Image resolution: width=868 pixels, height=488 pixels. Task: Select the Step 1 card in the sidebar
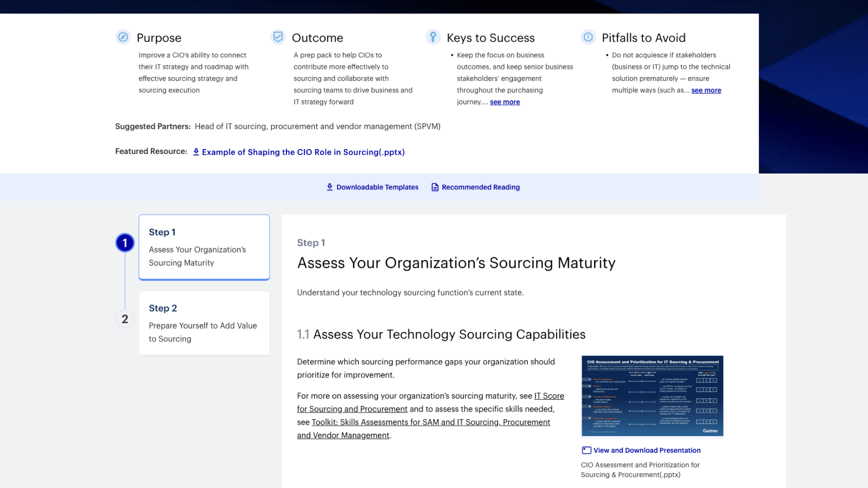(204, 247)
